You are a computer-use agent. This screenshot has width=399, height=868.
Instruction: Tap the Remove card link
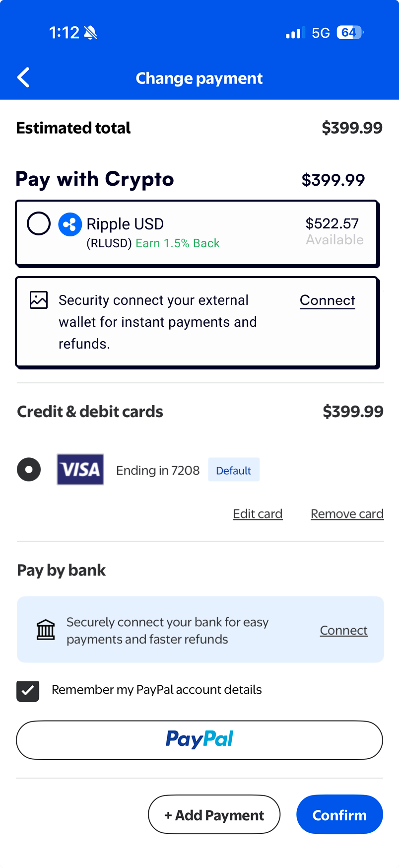[x=347, y=514]
